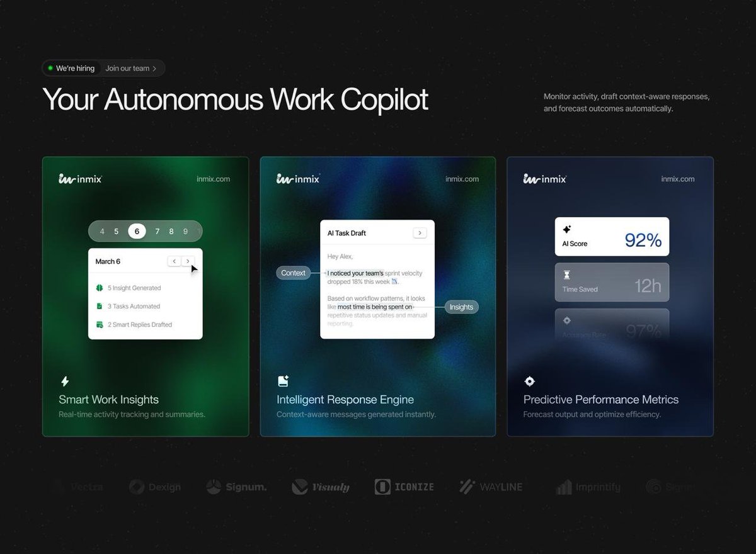Click the faded 97% accuracy value
The width and height of the screenshot is (756, 554).
(x=643, y=331)
